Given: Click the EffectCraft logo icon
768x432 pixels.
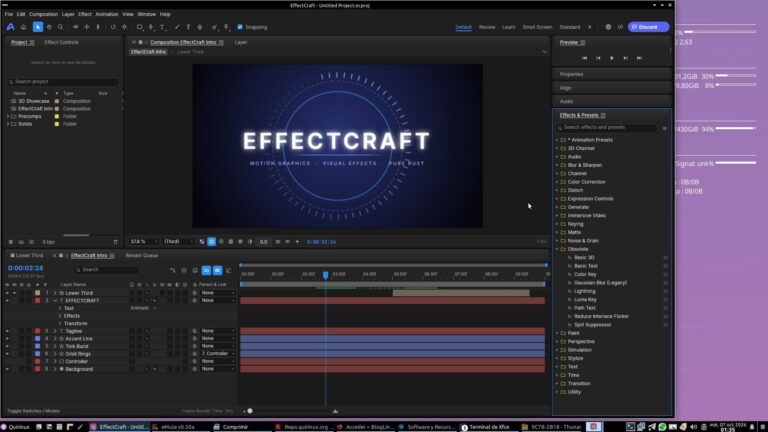Looking at the screenshot, I should tap(10, 27).
